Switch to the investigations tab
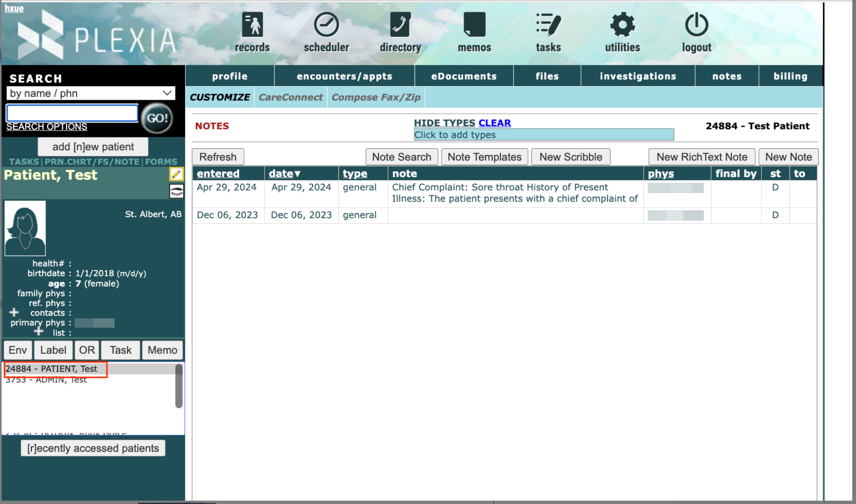Image resolution: width=856 pixels, height=504 pixels. point(638,76)
